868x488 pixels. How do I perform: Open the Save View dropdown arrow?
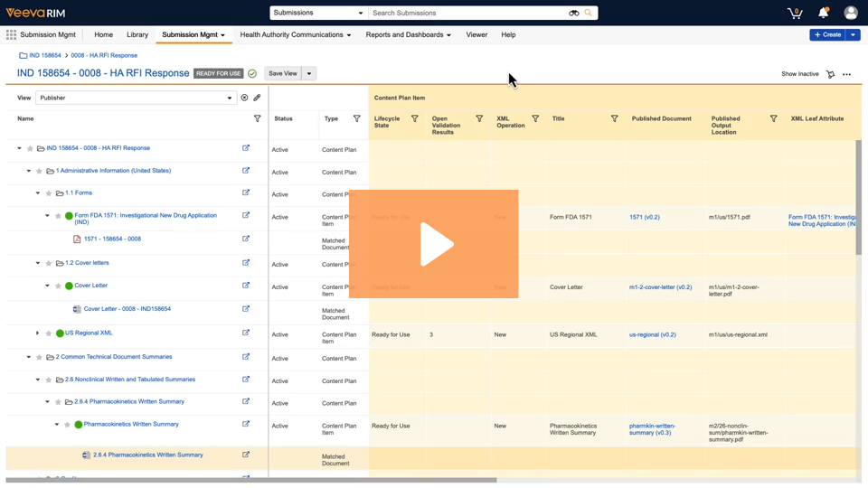pos(309,73)
